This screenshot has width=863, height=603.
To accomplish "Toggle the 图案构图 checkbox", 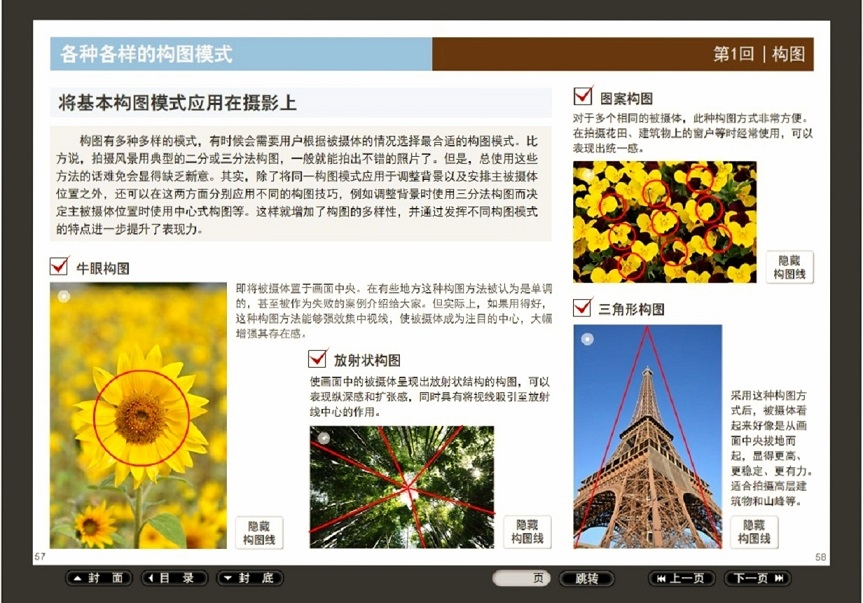I will click(583, 97).
